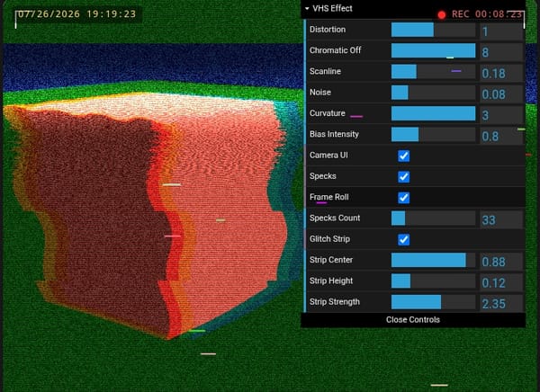This screenshot has width=540, height=392.
Task: Click the Frame Roll label
Action: coord(328,198)
